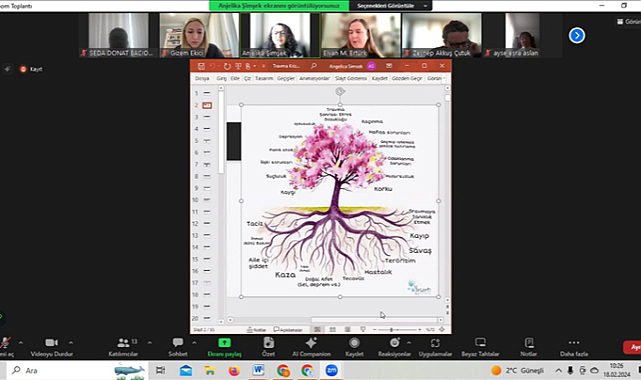The height and width of the screenshot is (380, 641).
Task: Toggle camera with Videoyu Durdur
Action: click(52, 347)
